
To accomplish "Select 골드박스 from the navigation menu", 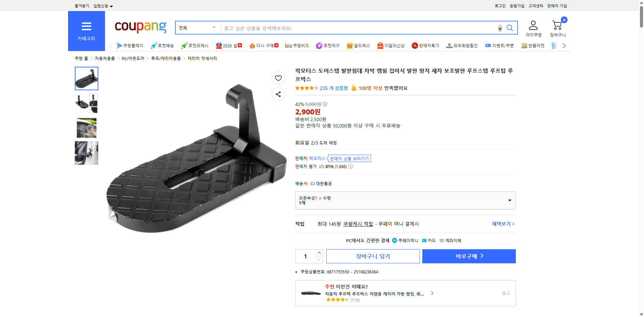I will 359,46.
